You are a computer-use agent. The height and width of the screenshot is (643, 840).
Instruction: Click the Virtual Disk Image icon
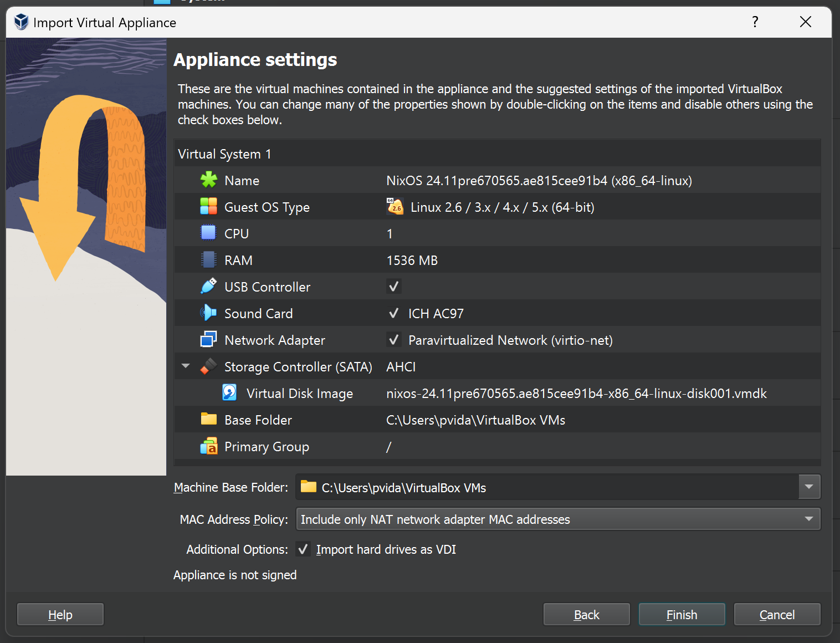tap(229, 393)
